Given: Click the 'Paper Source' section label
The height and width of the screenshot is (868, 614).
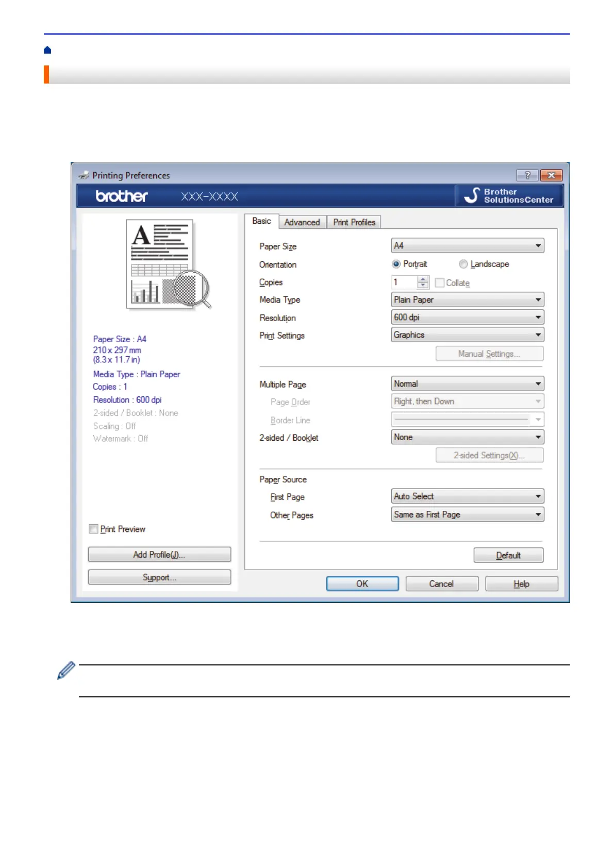Looking at the screenshot, I should coord(283,479).
